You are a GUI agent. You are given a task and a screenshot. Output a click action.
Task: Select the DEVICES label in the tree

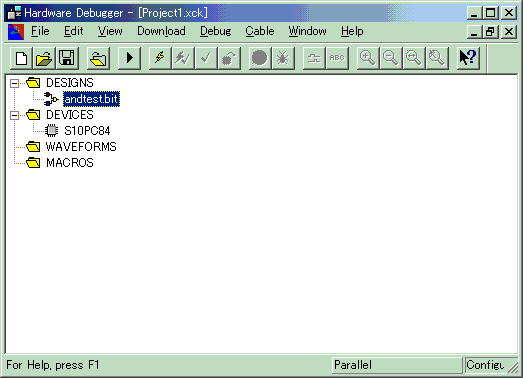(x=70, y=115)
